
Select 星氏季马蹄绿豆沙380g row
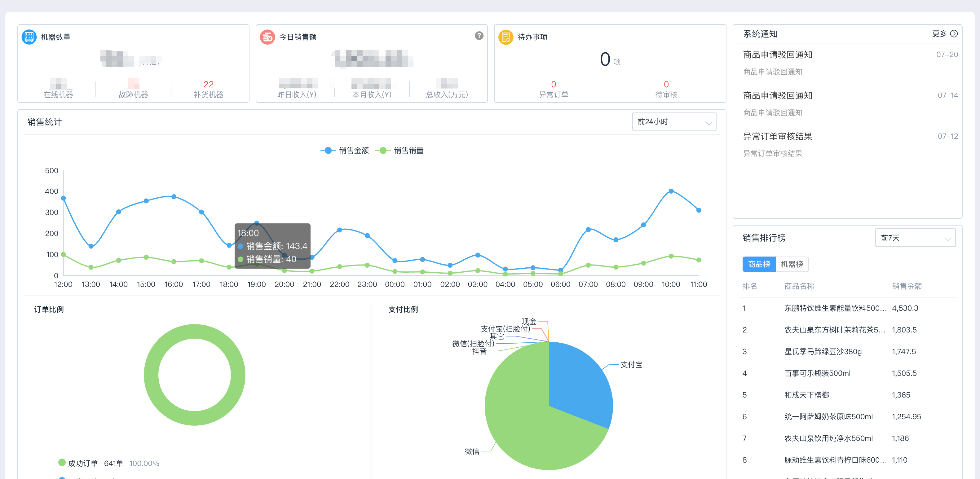pos(847,352)
